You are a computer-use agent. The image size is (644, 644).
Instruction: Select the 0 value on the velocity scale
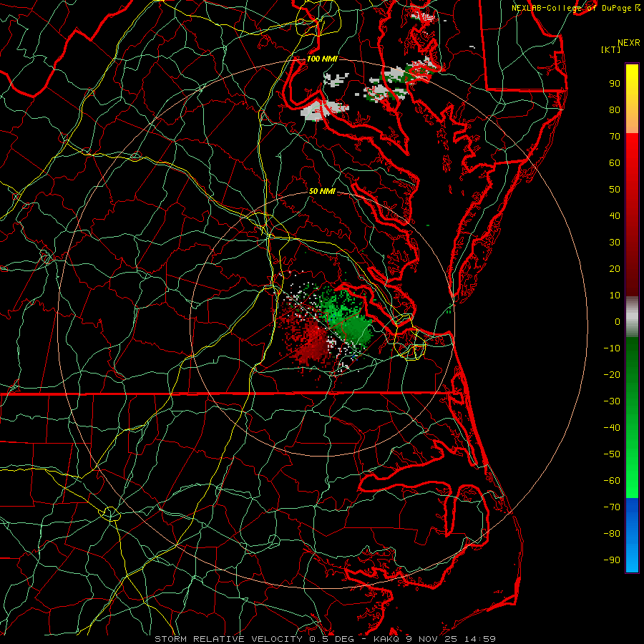point(618,322)
